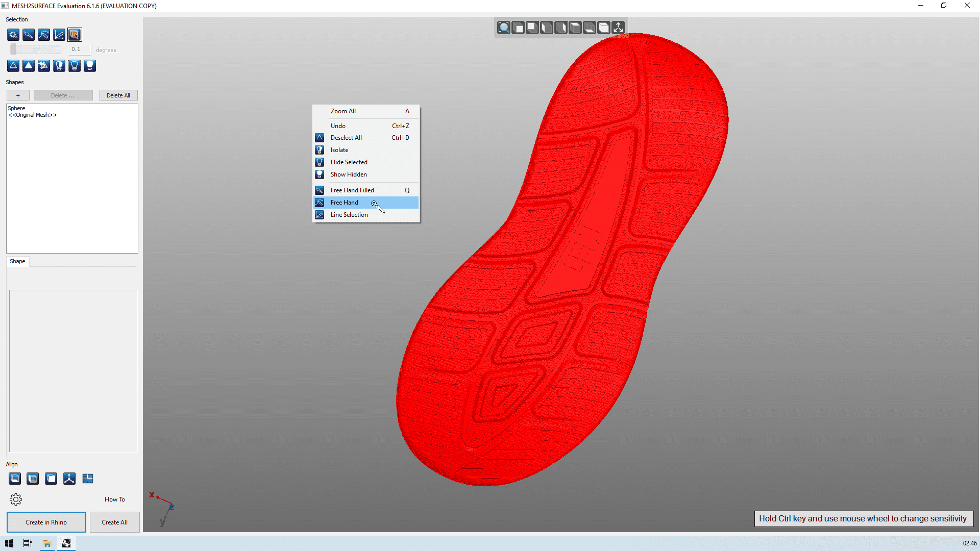The width and height of the screenshot is (980, 551).
Task: Switch to the Shape tab
Action: [17, 261]
